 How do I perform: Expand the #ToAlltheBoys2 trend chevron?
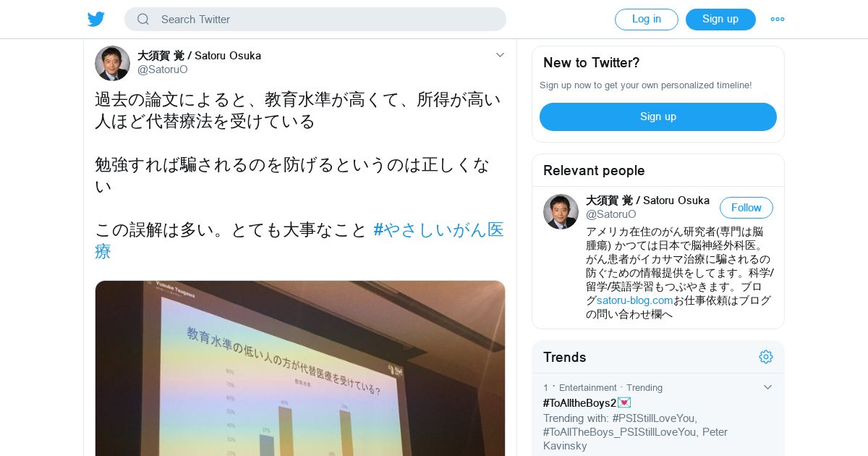pyautogui.click(x=768, y=387)
